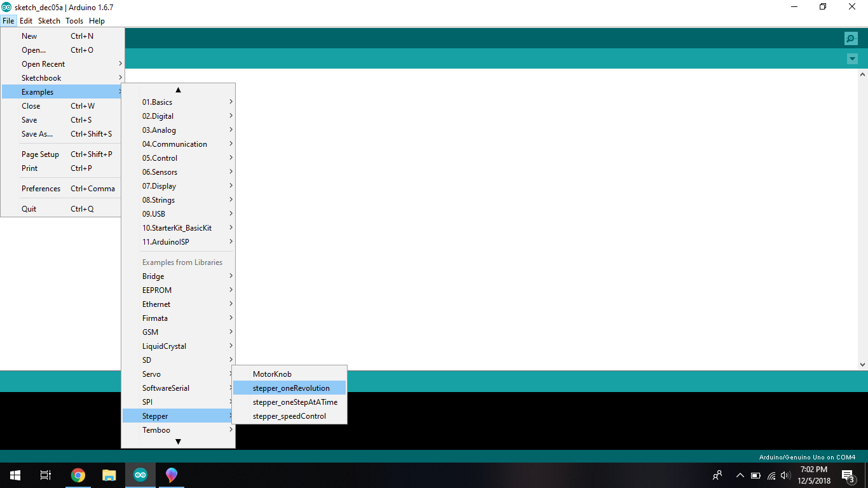868x488 pixels.
Task: Click the down arrow below Temboo
Action: 178,442
